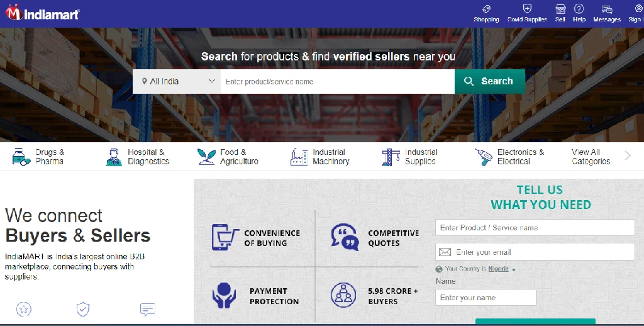The width and height of the screenshot is (644, 326).
Task: Click the globe icon beside Your Country
Action: (438, 269)
